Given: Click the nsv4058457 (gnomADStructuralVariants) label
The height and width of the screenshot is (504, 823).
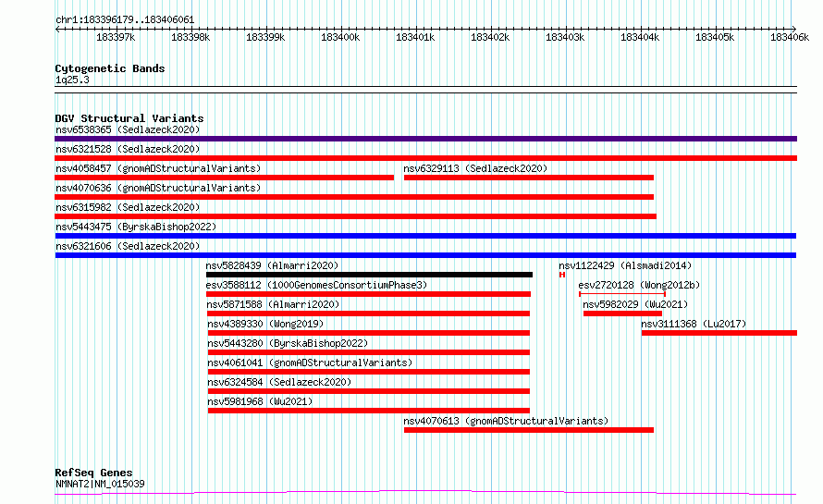Looking at the screenshot, I should point(158,168).
